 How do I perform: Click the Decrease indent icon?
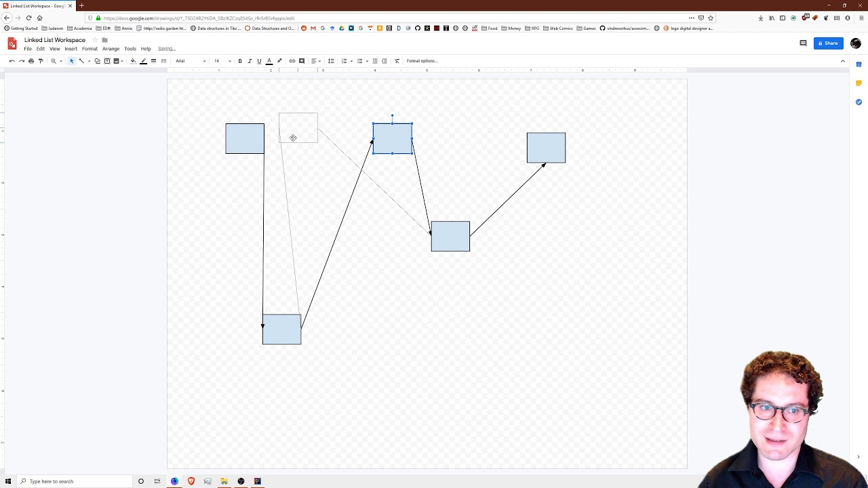[x=374, y=61]
